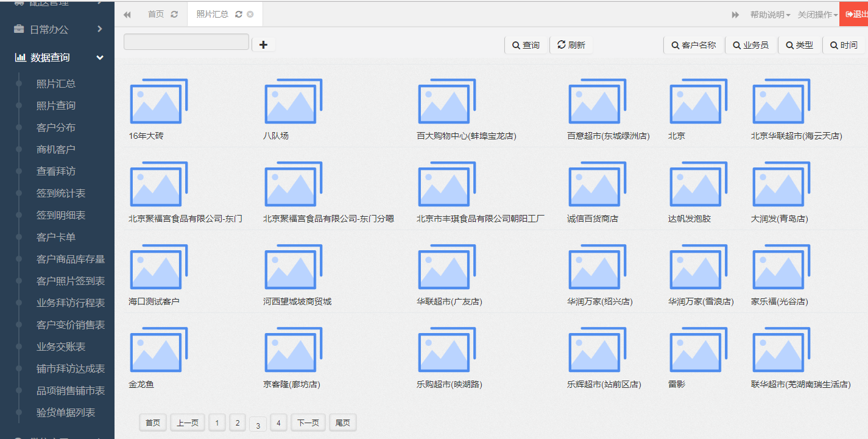Open the 北京 album icon
This screenshot has height=439, width=868.
point(698,101)
